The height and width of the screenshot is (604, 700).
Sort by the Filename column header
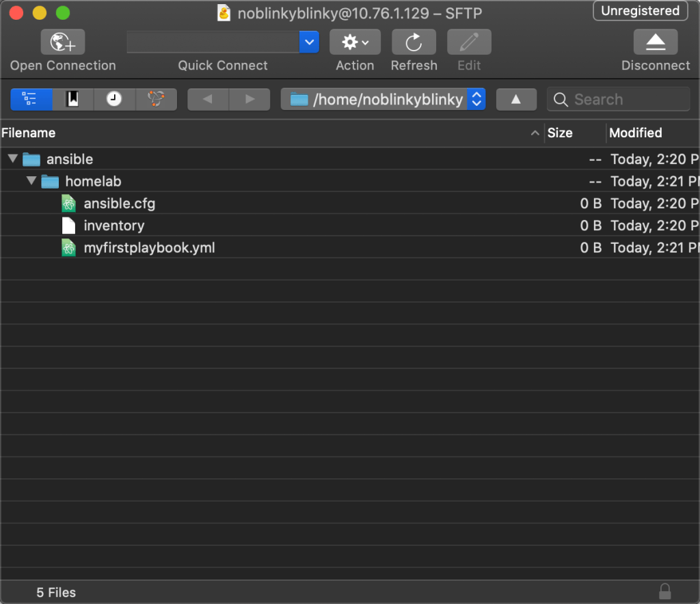267,133
